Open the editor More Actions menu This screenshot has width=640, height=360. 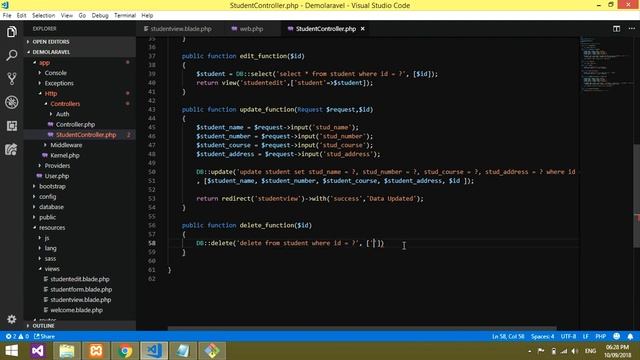pyautogui.click(x=631, y=29)
